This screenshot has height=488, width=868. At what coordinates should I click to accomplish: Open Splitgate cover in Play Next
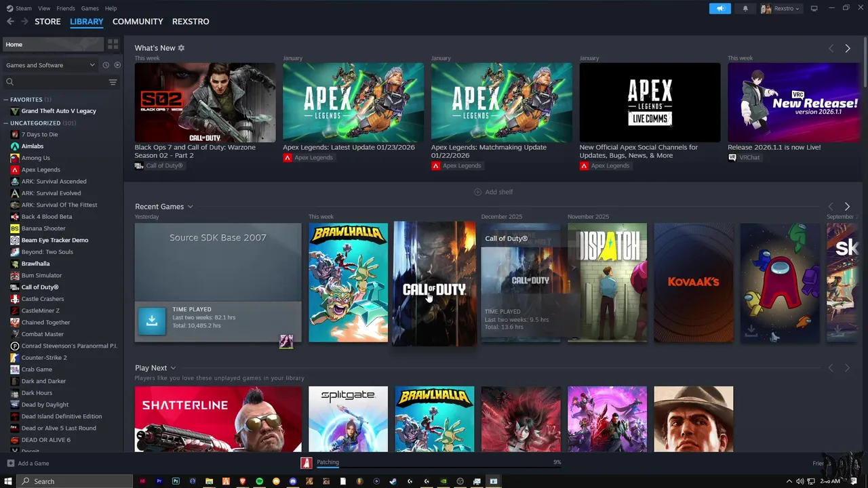pos(348,419)
